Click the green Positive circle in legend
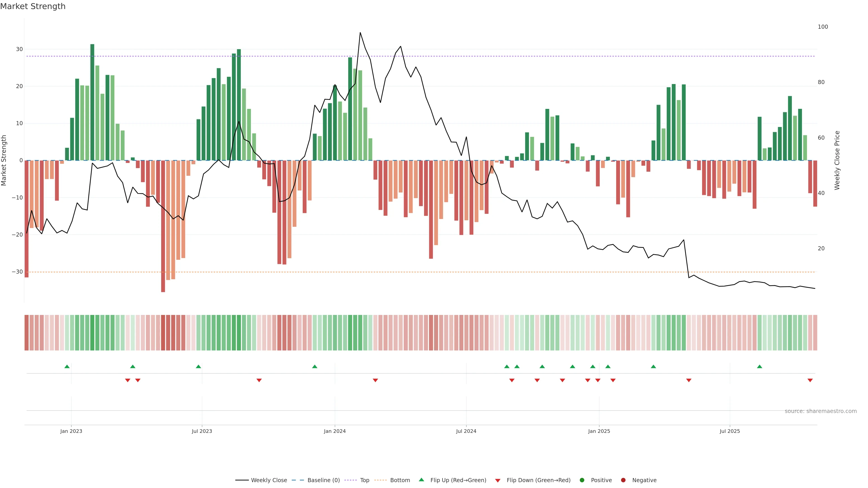The image size is (868, 488). coord(582,480)
